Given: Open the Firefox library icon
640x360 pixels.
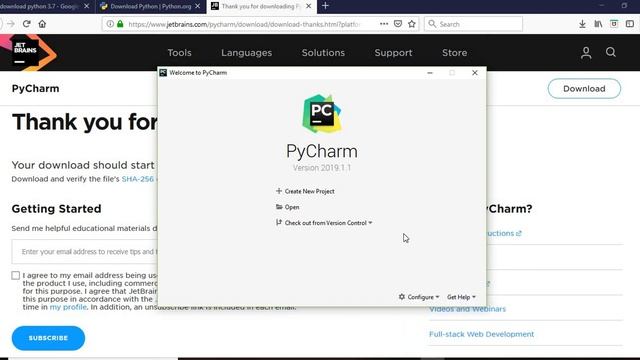Looking at the screenshot, I should point(598,24).
